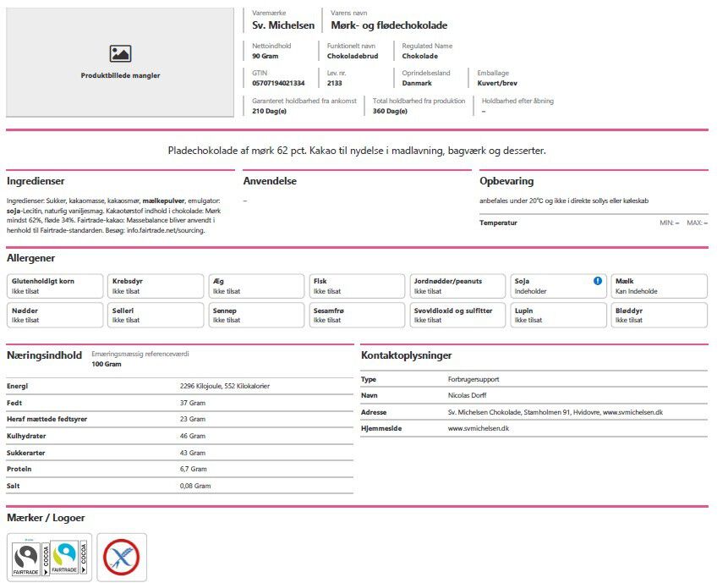The height and width of the screenshot is (583, 728).
Task: Click the Kontaktoplysninger section heading
Action: coord(406,355)
